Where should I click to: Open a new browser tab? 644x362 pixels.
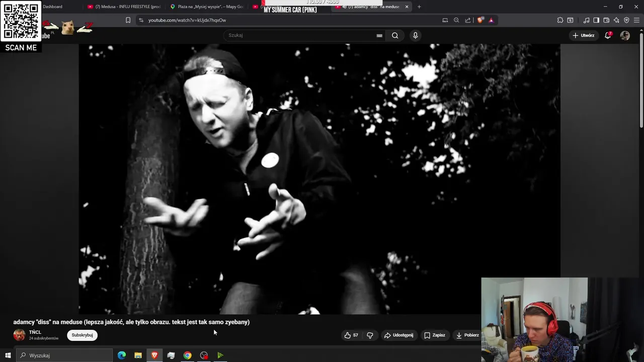[419, 7]
